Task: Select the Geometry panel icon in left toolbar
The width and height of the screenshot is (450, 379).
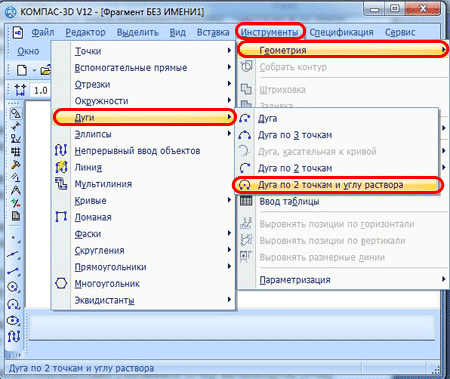Action: [x=15, y=114]
